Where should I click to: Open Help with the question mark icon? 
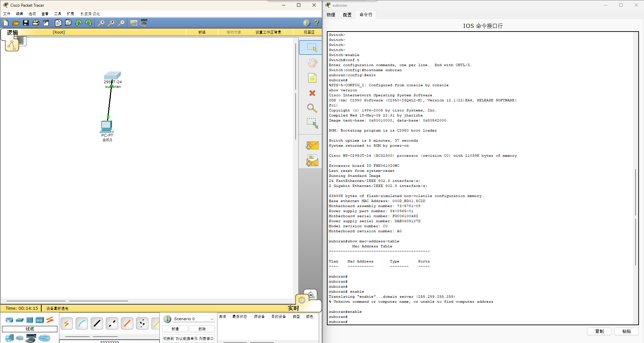pos(316,23)
